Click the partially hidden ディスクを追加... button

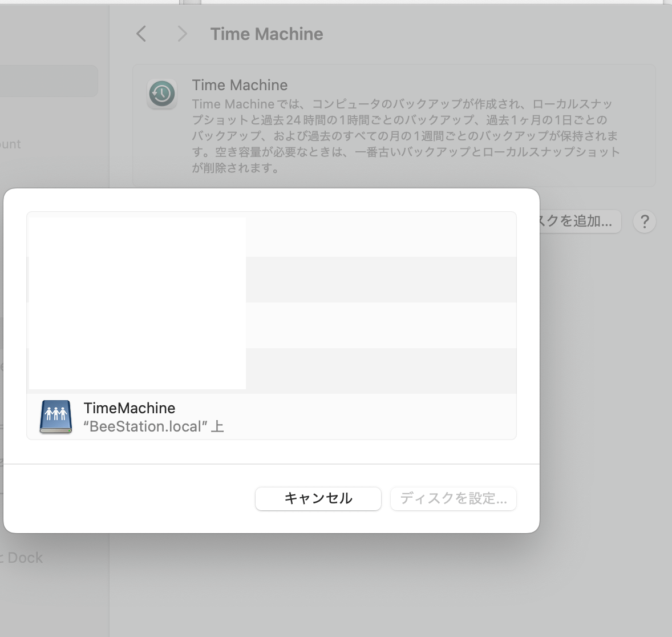point(580,221)
